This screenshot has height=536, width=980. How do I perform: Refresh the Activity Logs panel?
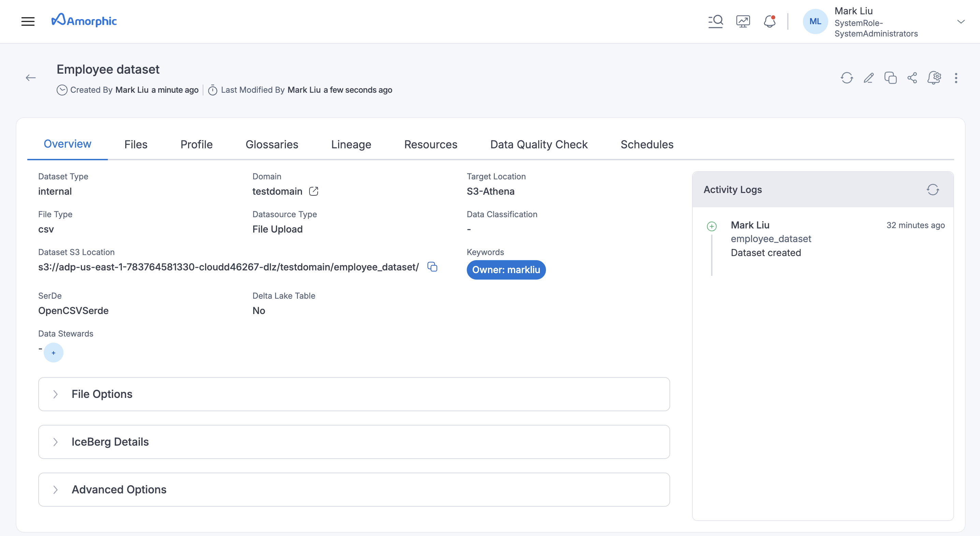click(x=934, y=189)
